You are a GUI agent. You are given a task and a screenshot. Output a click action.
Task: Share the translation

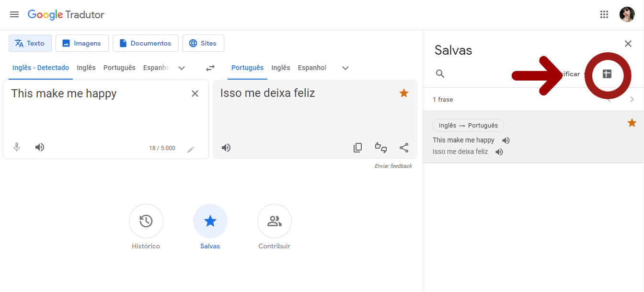point(404,147)
